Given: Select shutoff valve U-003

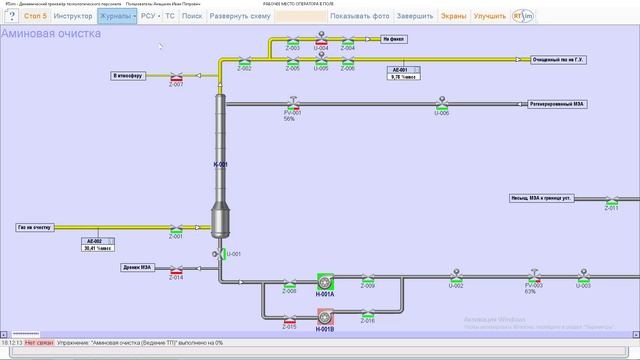Looking at the screenshot, I should pyautogui.click(x=584, y=276).
